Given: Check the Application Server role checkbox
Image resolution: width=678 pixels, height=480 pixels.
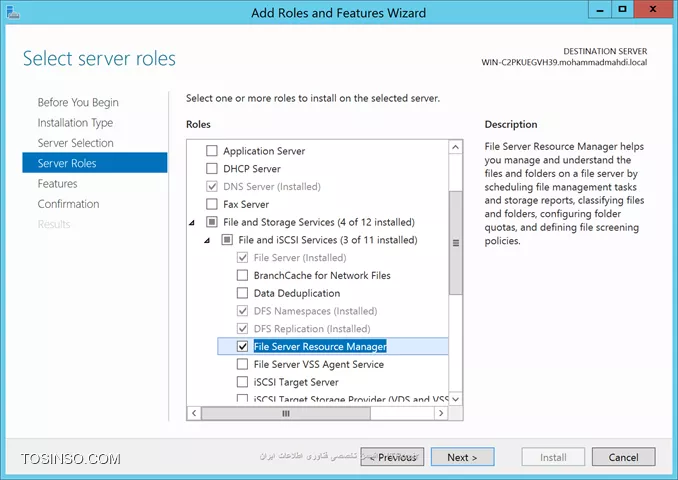Looking at the screenshot, I should point(212,150).
